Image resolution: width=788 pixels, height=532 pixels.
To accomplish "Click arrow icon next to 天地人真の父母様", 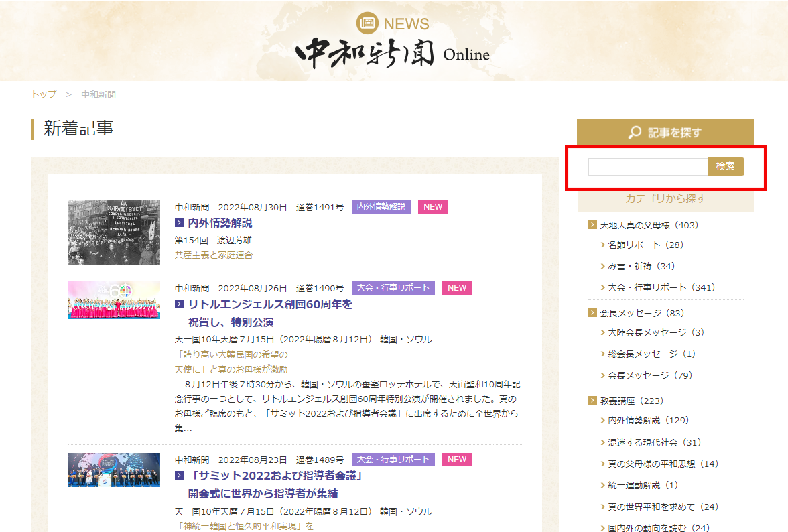I will (x=592, y=224).
